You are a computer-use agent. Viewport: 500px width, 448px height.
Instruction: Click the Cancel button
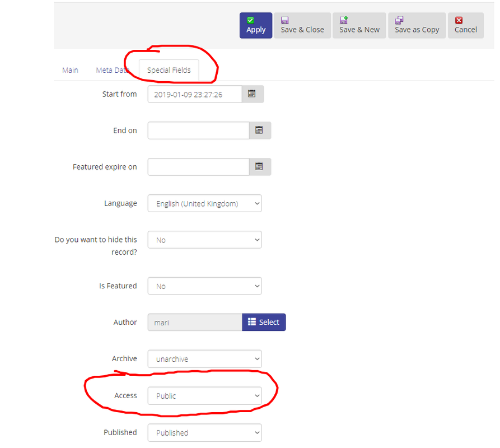point(465,26)
